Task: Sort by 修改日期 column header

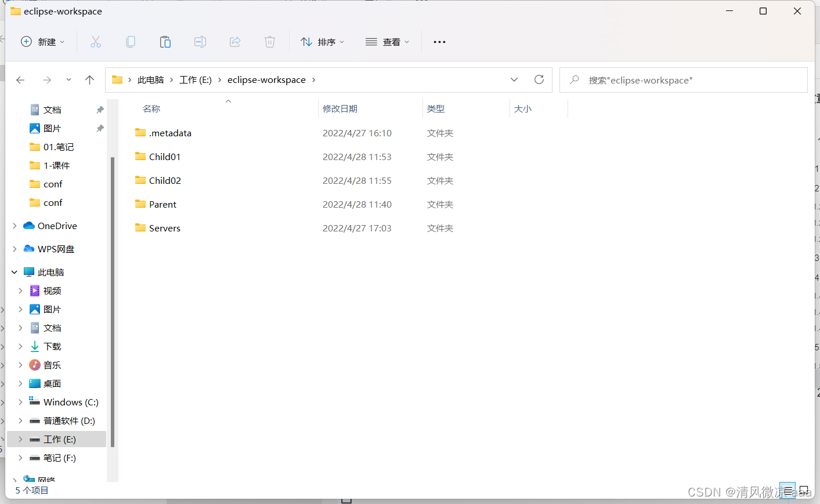Action: [x=340, y=108]
